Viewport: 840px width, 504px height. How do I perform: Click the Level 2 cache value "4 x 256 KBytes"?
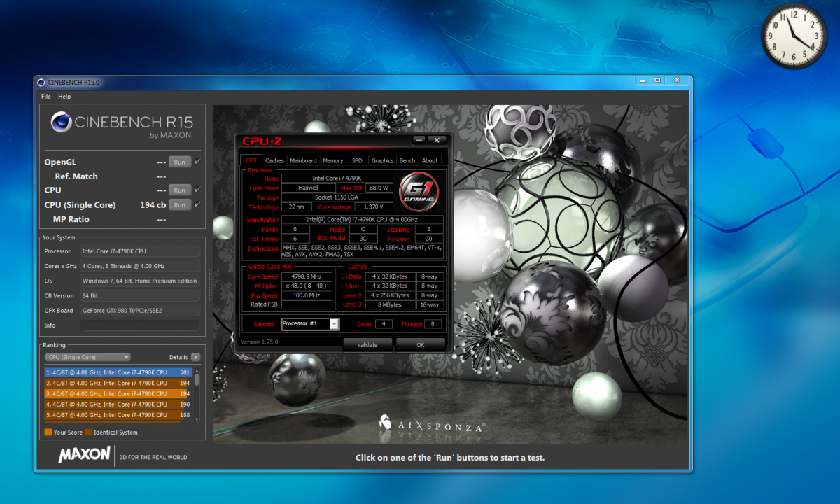tap(390, 295)
